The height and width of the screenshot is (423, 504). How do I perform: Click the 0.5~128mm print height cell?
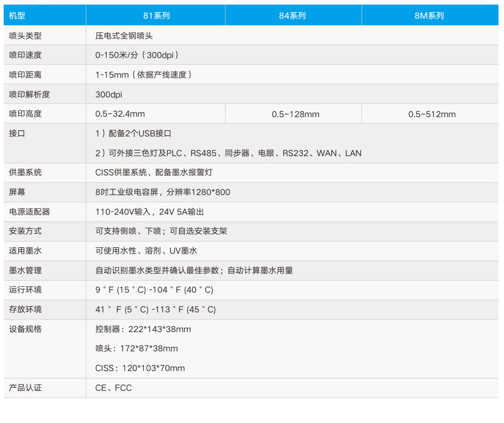(296, 114)
